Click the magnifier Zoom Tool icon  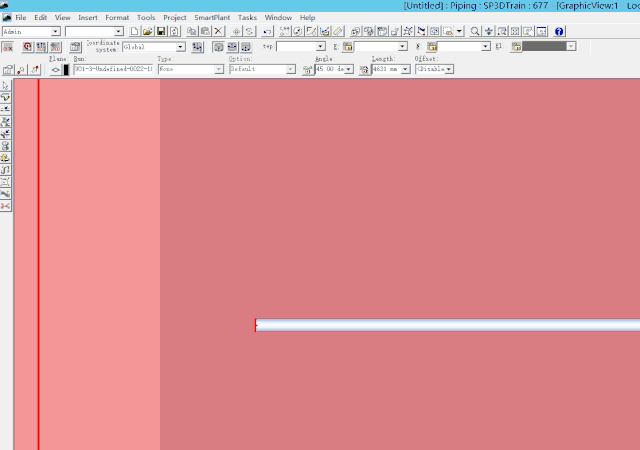475,31
